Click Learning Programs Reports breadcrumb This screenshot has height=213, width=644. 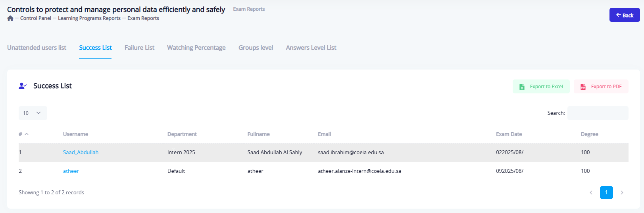coord(89,18)
